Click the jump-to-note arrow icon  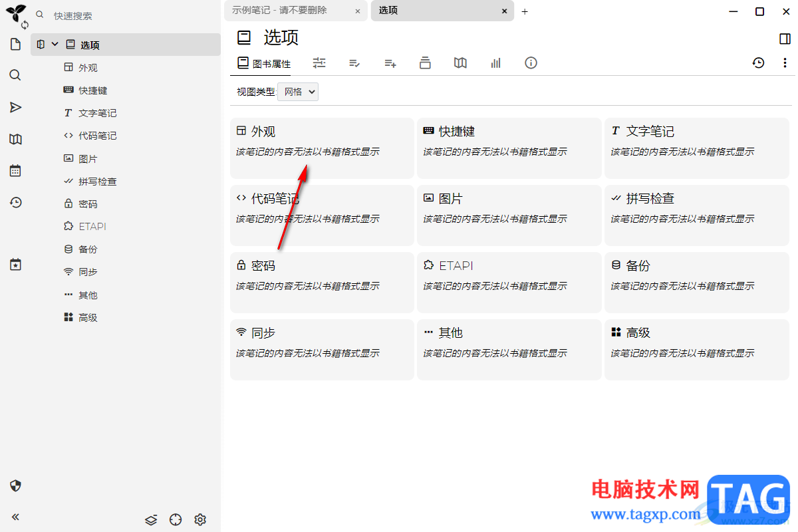[x=15, y=107]
